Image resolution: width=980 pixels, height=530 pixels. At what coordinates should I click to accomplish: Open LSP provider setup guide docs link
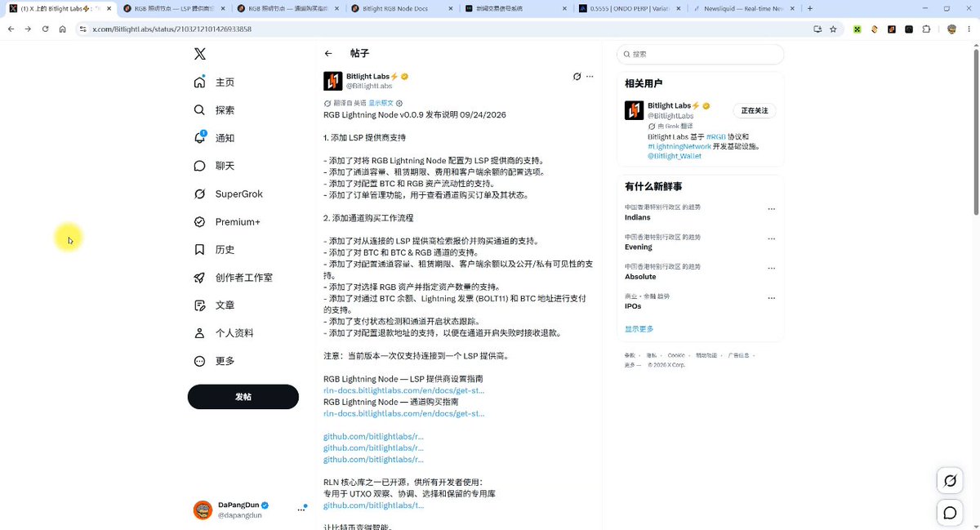[x=403, y=390]
